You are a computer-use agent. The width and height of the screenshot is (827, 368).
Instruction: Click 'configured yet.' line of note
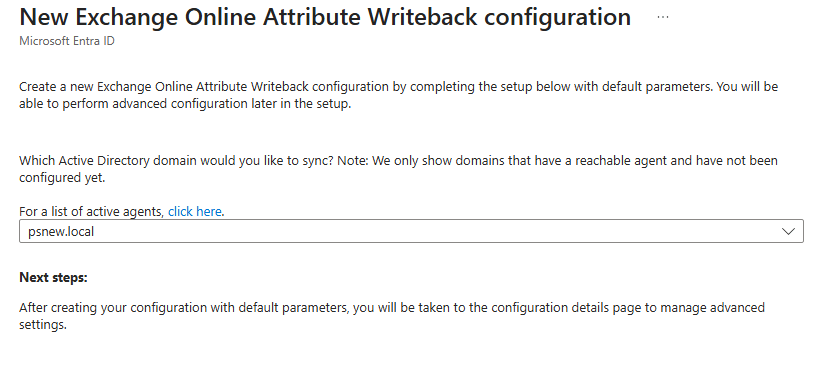62,178
